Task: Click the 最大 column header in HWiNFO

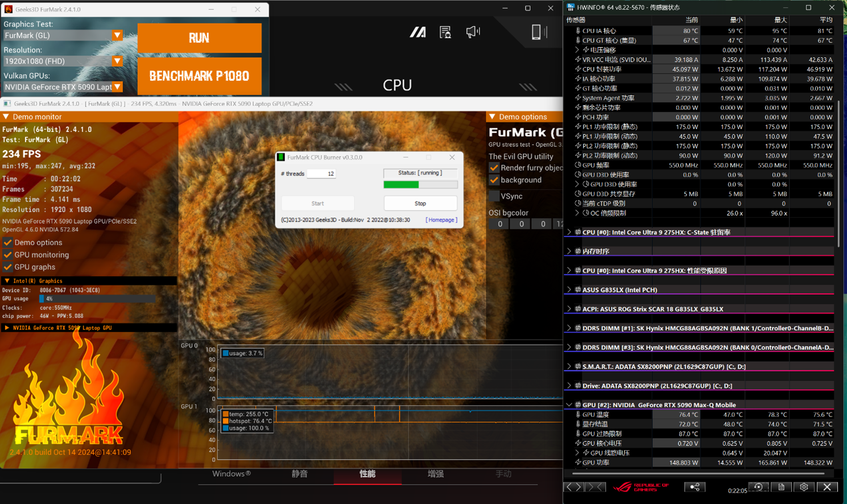Action: (781, 20)
